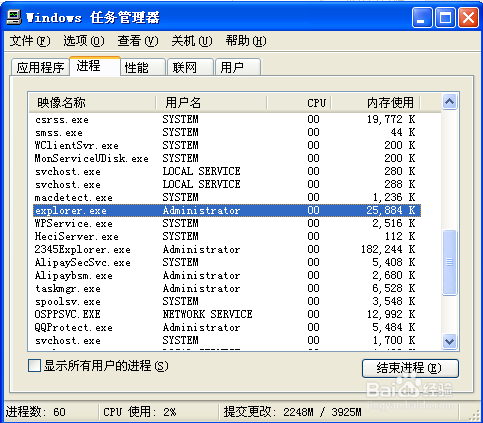483x423 pixels.
Task: Open the 帮助(H) menu
Action: click(x=246, y=41)
